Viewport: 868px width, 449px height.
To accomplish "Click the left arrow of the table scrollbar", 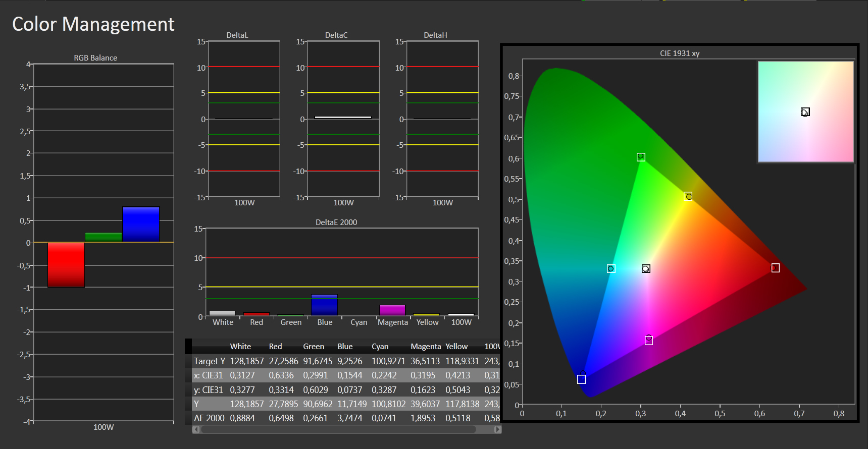I will point(196,429).
